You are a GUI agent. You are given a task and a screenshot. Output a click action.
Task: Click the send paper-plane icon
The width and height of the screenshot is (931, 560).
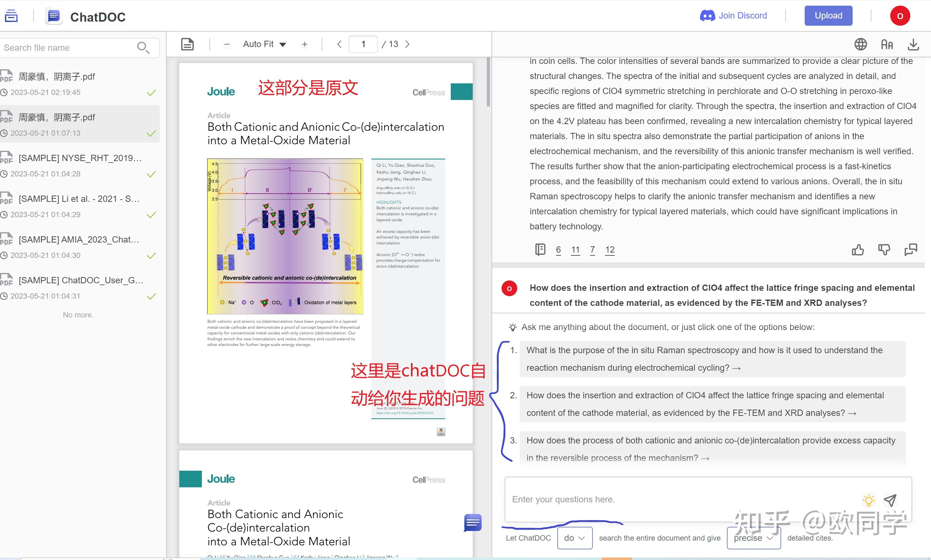click(890, 500)
